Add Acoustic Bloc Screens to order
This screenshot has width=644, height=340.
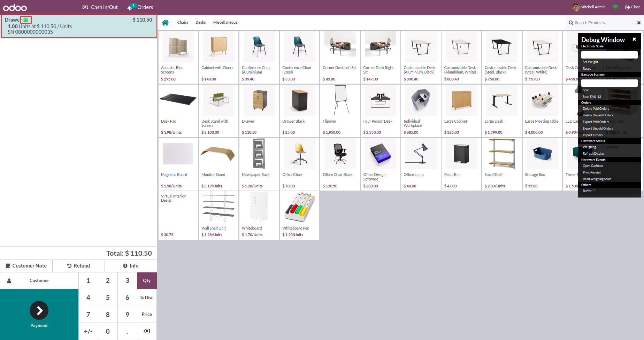178,57
